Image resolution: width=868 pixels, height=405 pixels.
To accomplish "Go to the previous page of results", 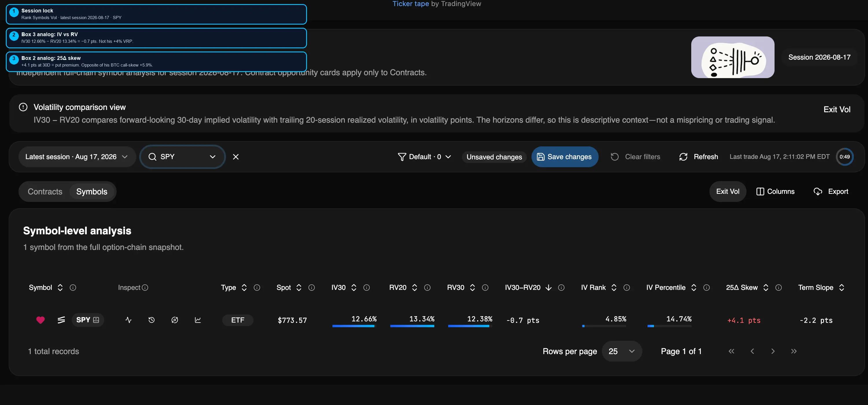I will [752, 351].
